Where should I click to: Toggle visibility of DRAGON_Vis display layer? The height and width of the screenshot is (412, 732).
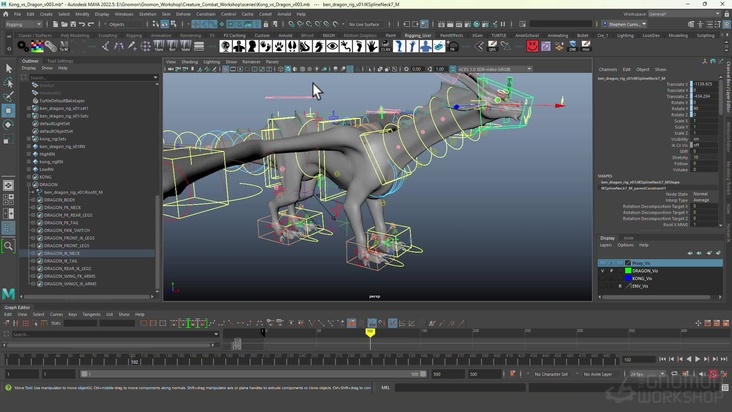[x=602, y=271]
